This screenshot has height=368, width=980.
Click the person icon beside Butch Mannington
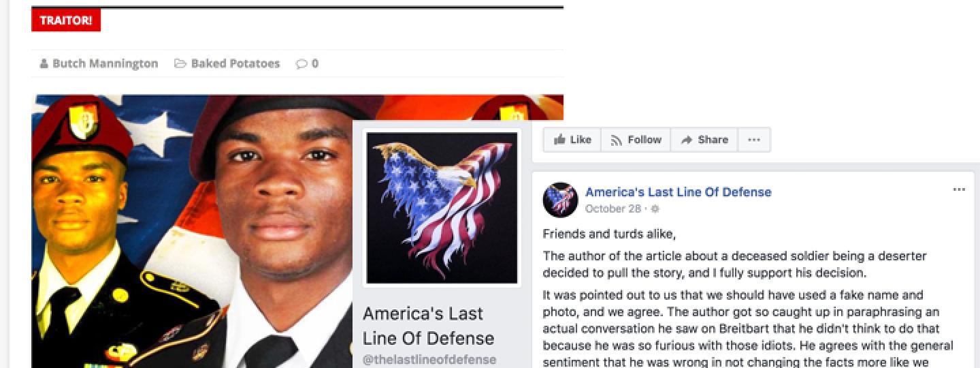click(x=44, y=63)
